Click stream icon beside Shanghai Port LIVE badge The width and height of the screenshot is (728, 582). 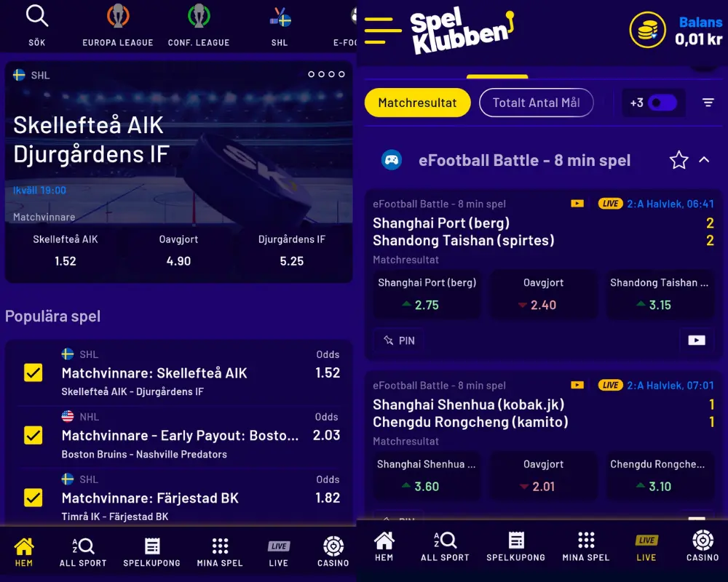[x=577, y=203]
